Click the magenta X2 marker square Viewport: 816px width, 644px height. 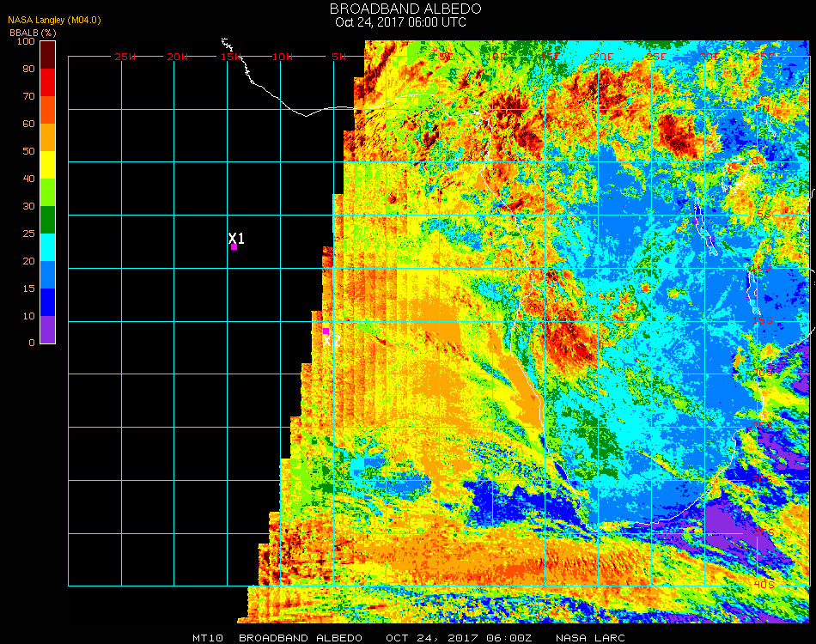326,331
